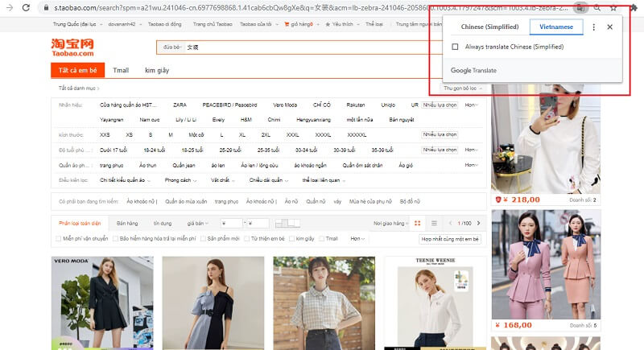Expand the Phong cách filter
Screen dimensions: 644x350
[x=180, y=180]
